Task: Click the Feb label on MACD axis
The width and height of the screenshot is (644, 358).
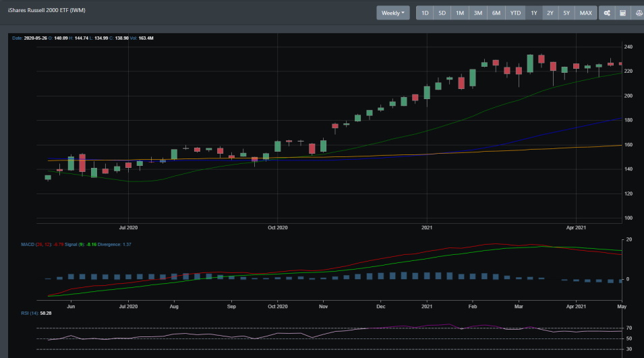Action: [x=473, y=306]
